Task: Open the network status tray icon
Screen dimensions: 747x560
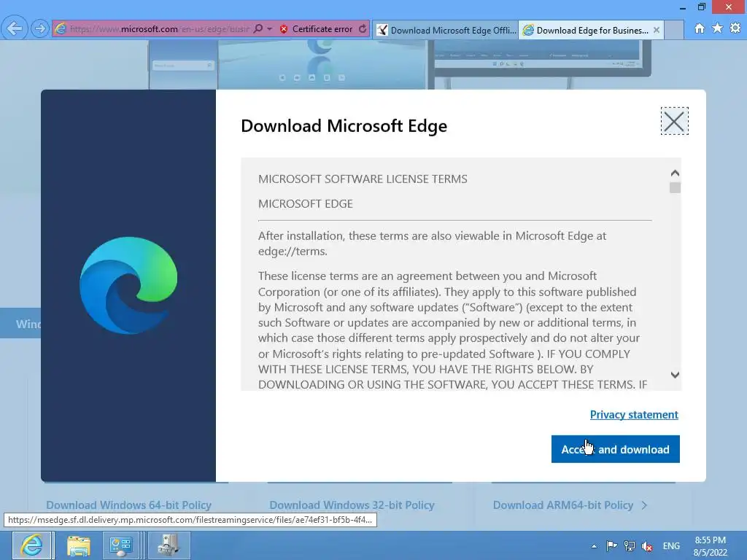Action: coord(630,545)
